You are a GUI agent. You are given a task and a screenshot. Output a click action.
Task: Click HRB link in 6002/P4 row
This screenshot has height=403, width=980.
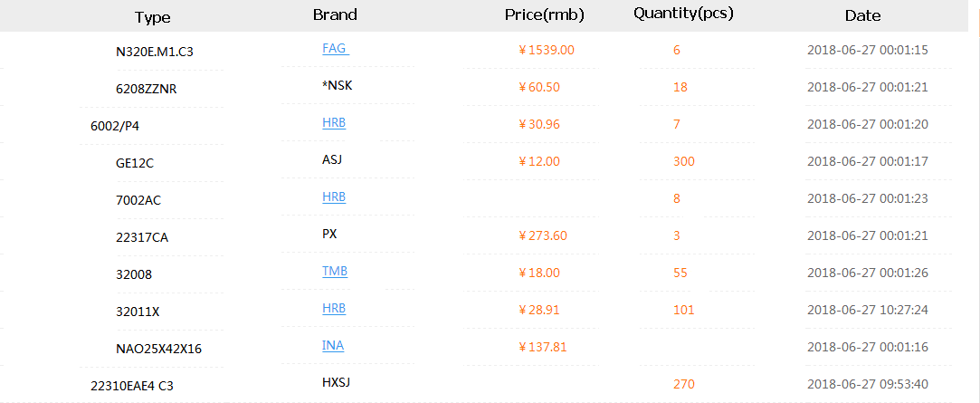pos(334,122)
